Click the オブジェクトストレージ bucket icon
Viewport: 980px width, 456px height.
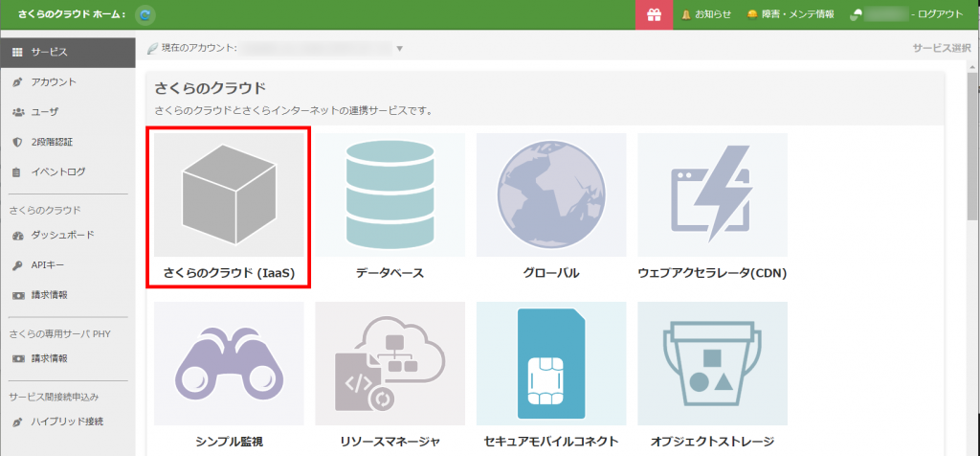(712, 363)
